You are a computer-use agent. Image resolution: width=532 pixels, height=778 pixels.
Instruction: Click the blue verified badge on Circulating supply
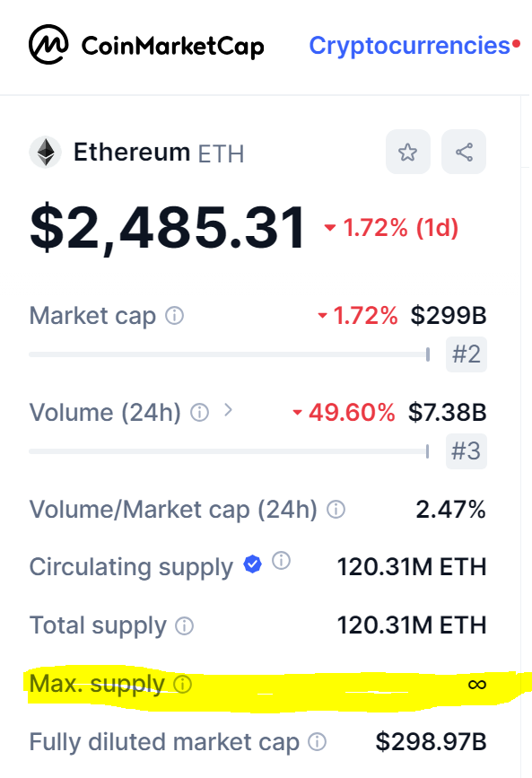click(253, 564)
